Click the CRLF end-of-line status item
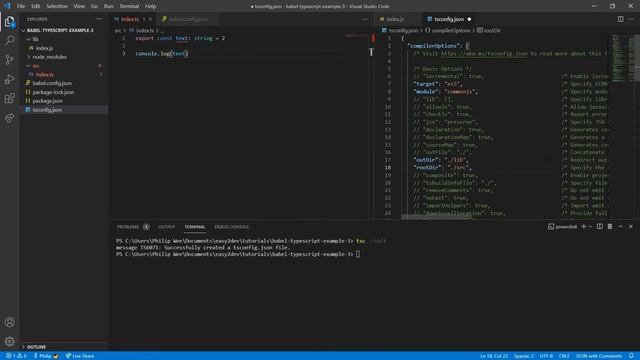The height and width of the screenshot is (360, 640). pyautogui.click(x=564, y=356)
